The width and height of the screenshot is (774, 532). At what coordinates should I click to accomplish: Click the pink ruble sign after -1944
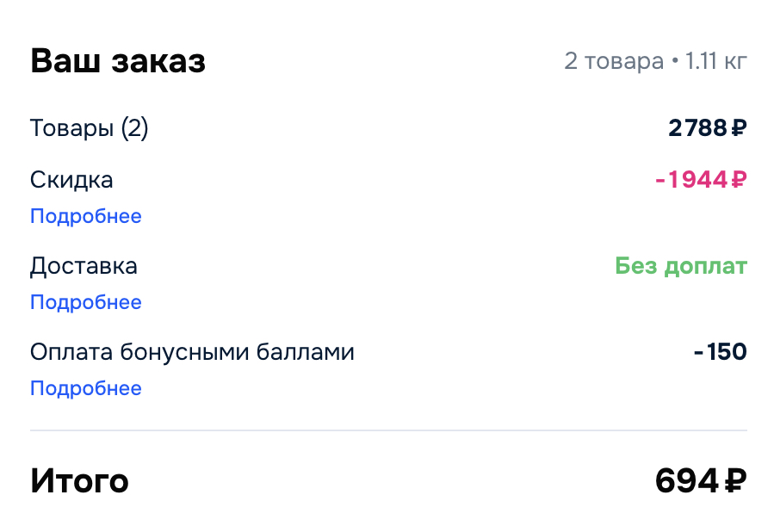pyautogui.click(x=739, y=180)
